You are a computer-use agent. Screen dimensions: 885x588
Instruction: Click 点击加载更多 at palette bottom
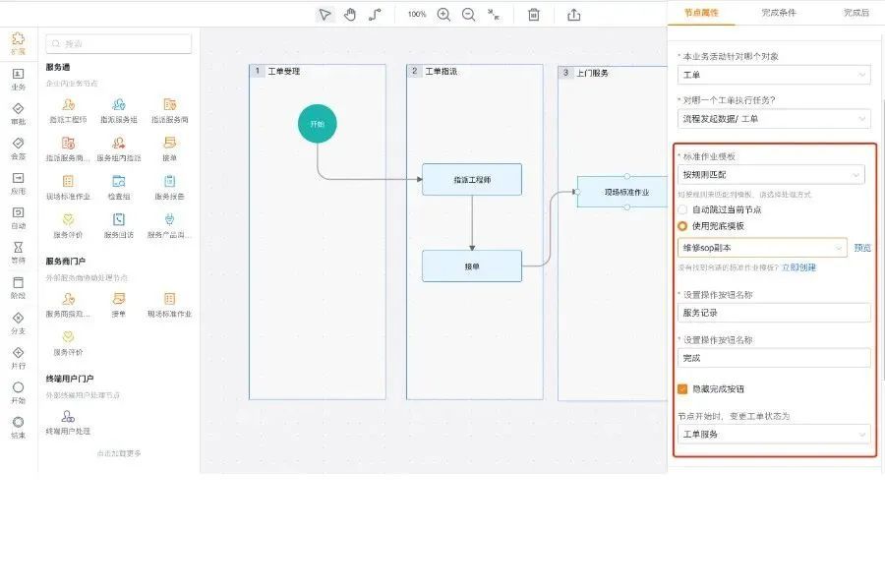pos(119,453)
